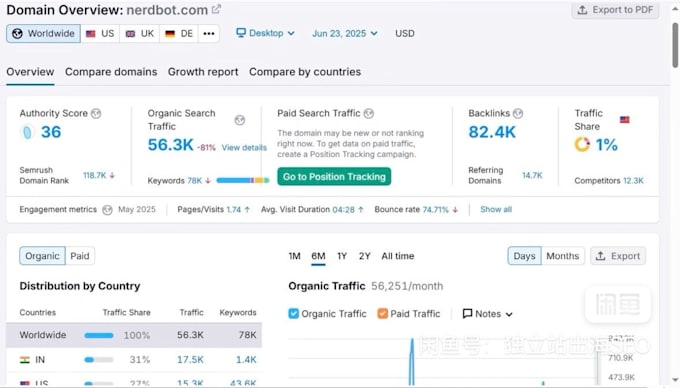The width and height of the screenshot is (680, 388).
Task: Click the Backlinks globe icon
Action: click(518, 114)
